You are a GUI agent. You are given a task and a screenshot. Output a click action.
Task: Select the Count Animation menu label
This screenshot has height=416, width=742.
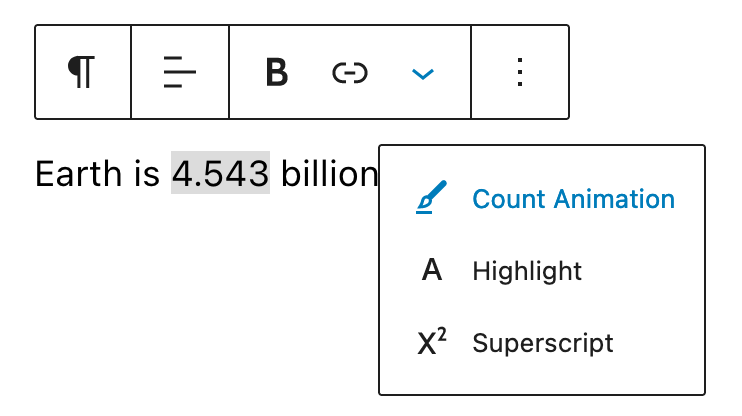pyautogui.click(x=573, y=199)
